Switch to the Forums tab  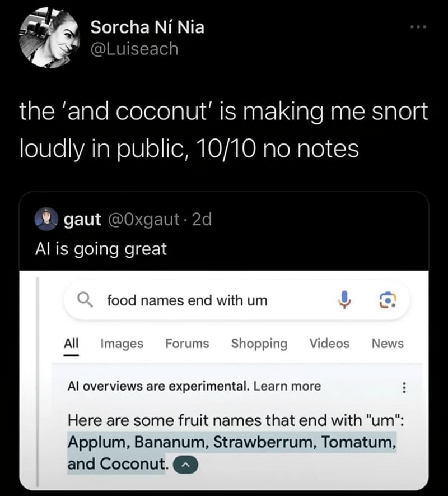point(187,344)
